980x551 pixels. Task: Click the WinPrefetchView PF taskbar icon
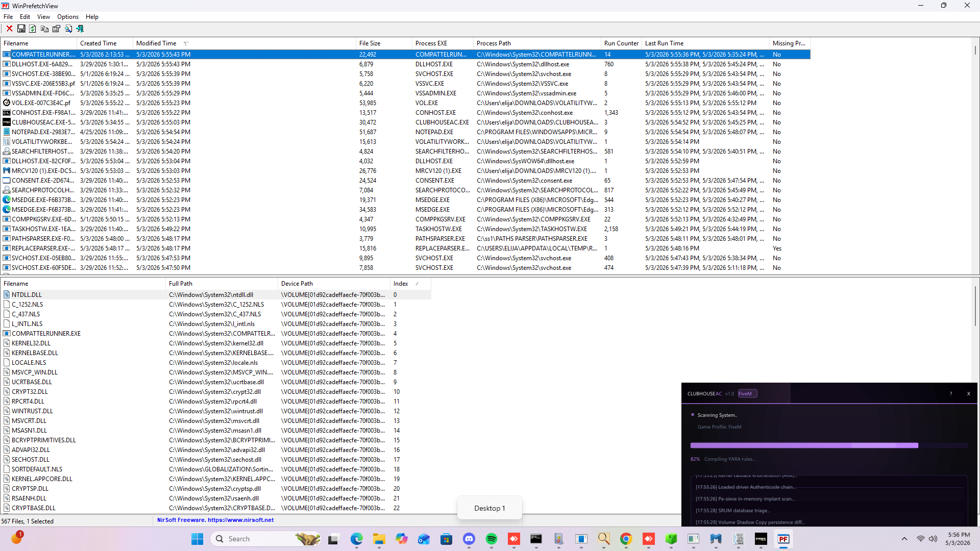[x=783, y=539]
